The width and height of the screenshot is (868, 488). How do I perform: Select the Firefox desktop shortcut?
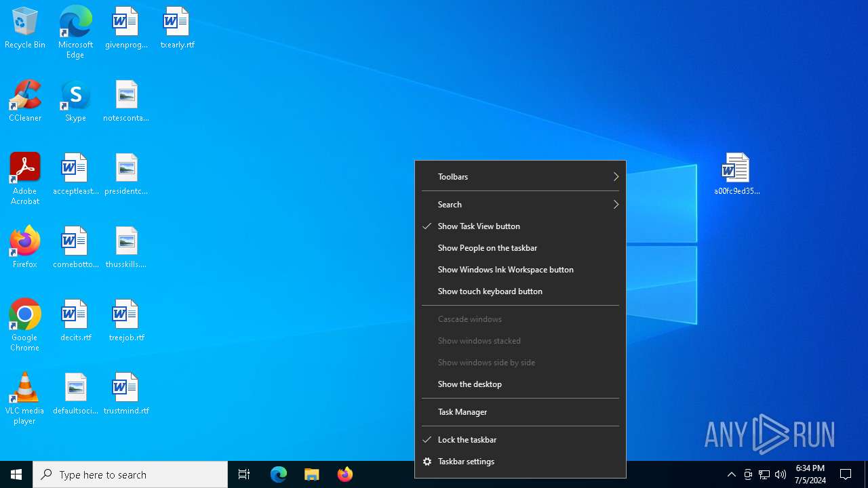click(x=25, y=247)
